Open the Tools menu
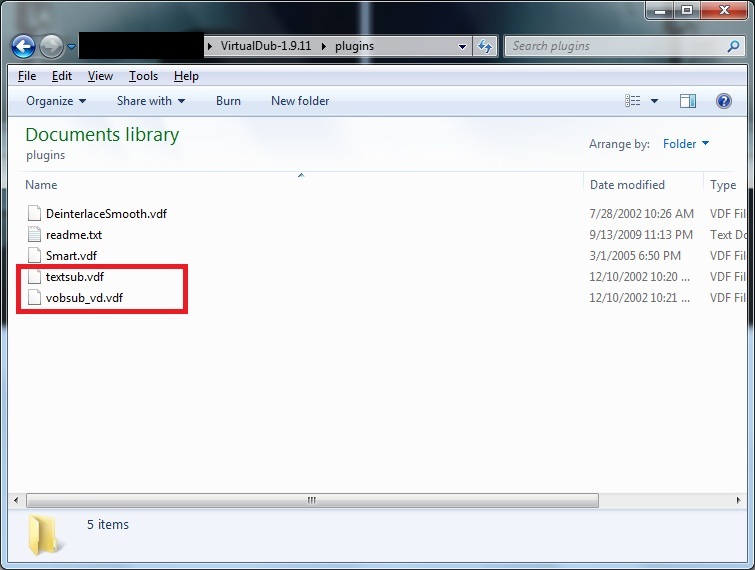755x570 pixels. [143, 76]
